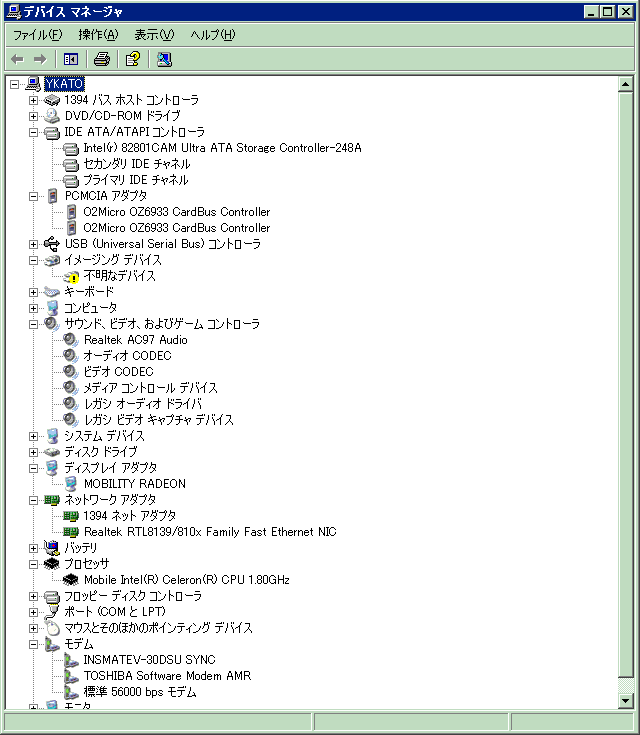640x735 pixels.
Task: Click the キーボード keyboard icon
Action: point(52,292)
